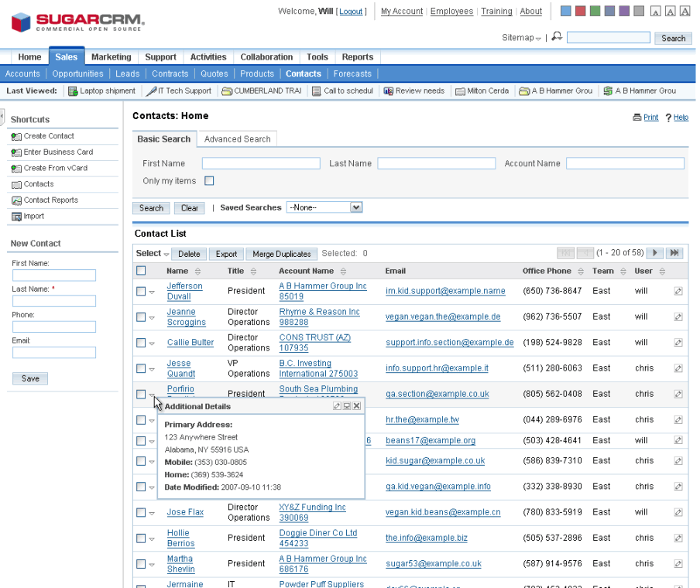Pick the red theme color swatch
The height and width of the screenshot is (588, 700).
pyautogui.click(x=580, y=11)
